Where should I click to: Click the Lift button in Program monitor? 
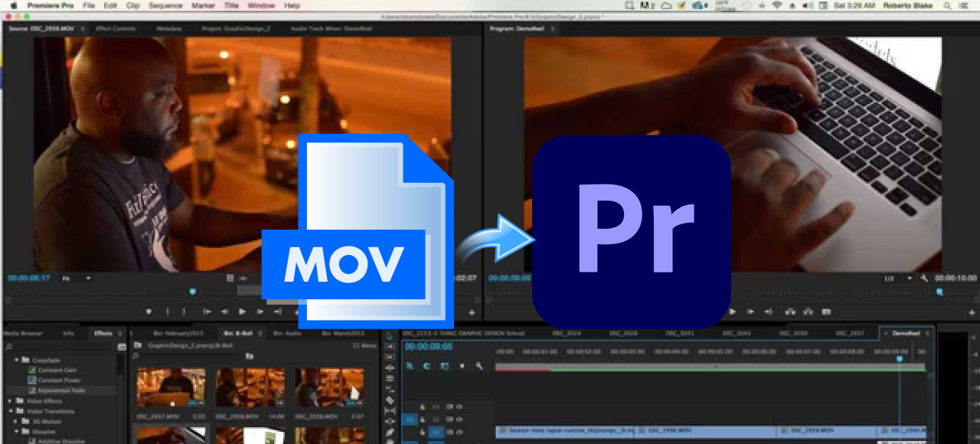click(x=789, y=312)
